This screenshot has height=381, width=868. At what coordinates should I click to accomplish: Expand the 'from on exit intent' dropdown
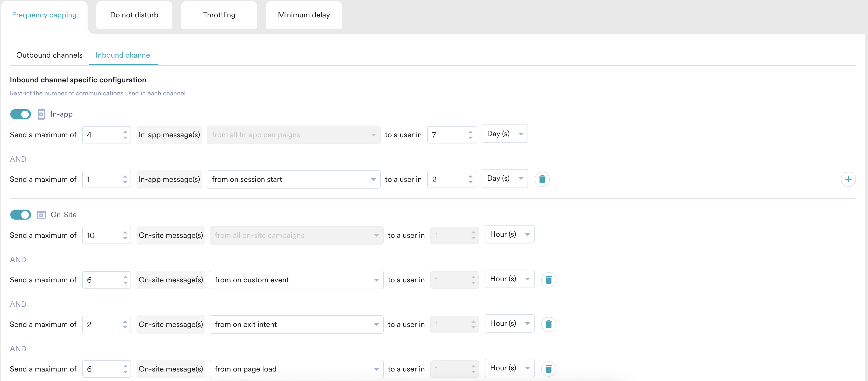[296, 324]
